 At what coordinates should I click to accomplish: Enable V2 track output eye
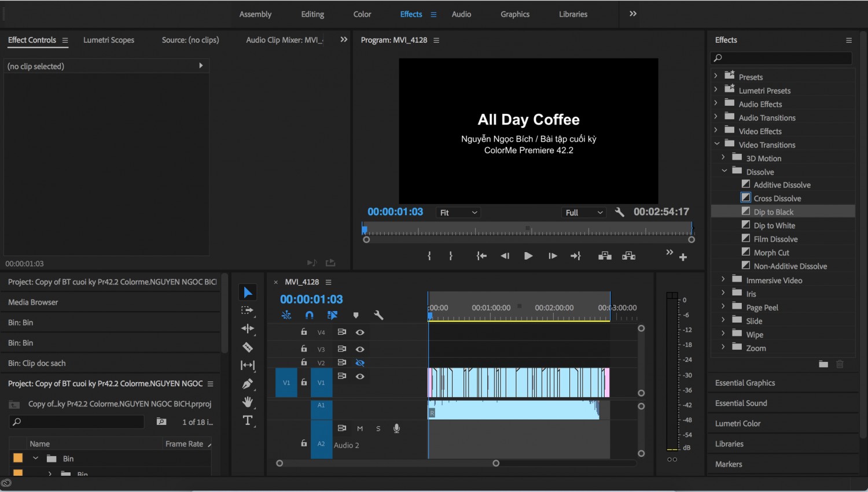point(360,363)
